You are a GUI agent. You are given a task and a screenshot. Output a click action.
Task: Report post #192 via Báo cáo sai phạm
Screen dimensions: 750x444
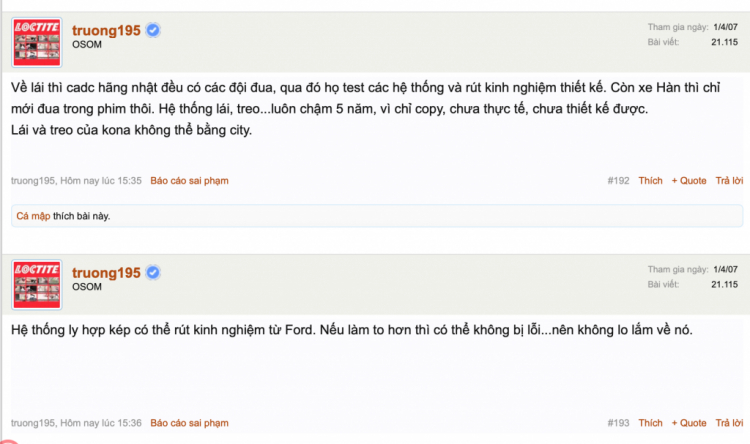coord(189,181)
